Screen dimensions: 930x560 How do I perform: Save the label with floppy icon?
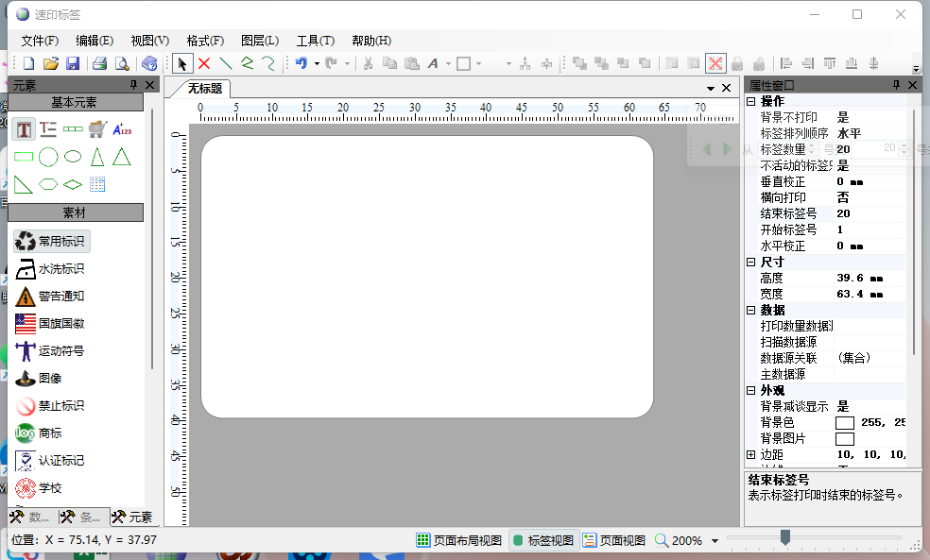pyautogui.click(x=73, y=63)
